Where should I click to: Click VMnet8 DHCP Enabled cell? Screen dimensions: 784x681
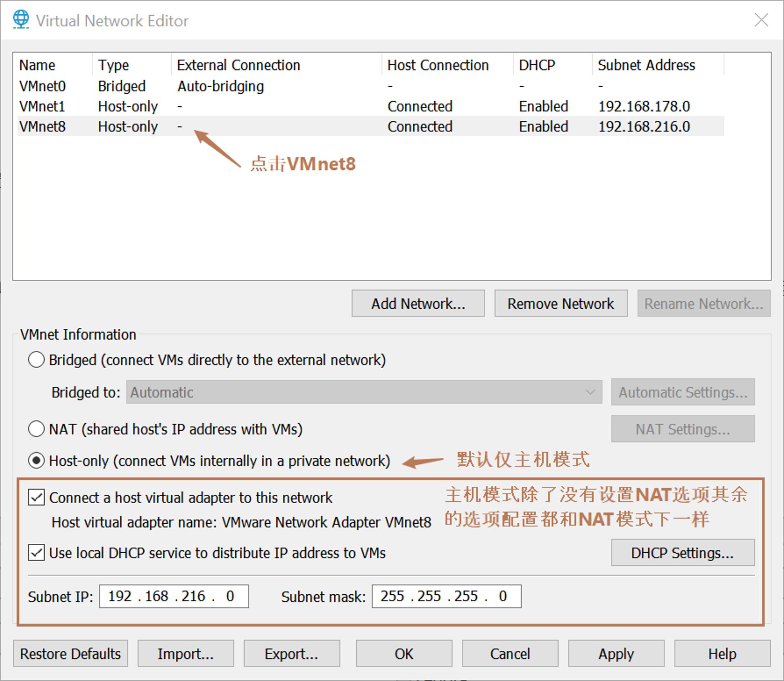543,126
